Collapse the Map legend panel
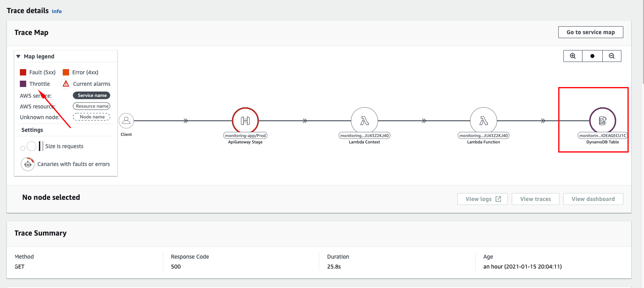 pyautogui.click(x=18, y=56)
